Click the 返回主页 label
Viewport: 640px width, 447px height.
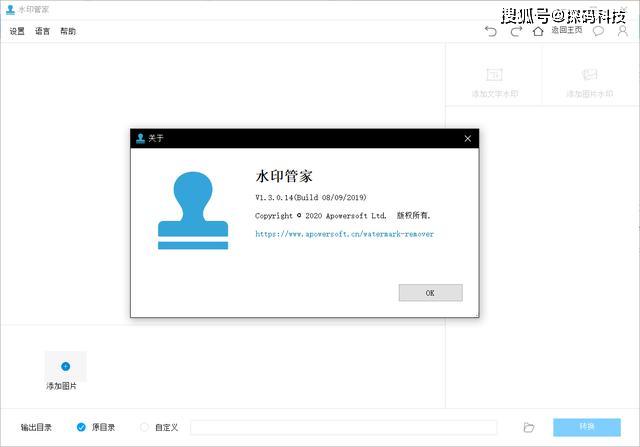coord(567,30)
